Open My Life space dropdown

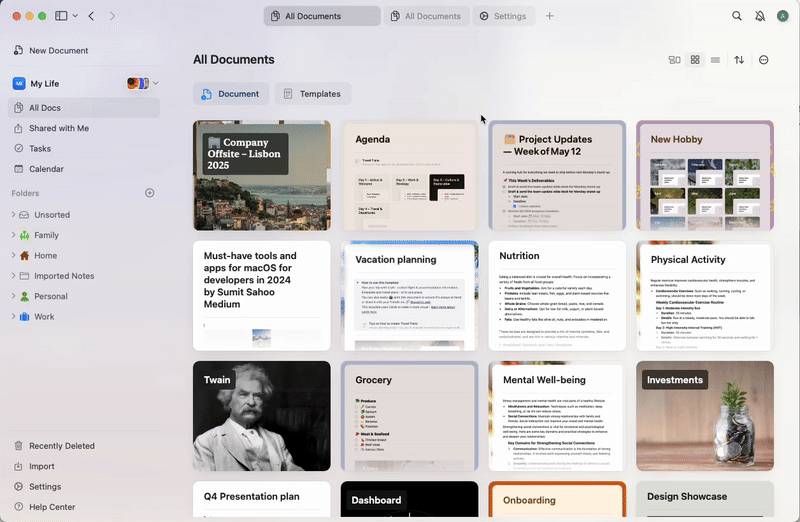click(156, 83)
